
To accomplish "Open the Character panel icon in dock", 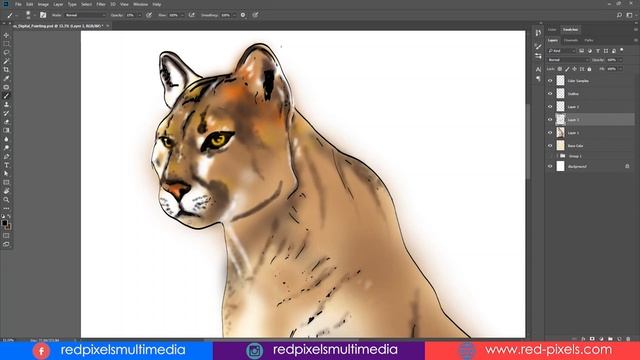I will tap(538, 69).
